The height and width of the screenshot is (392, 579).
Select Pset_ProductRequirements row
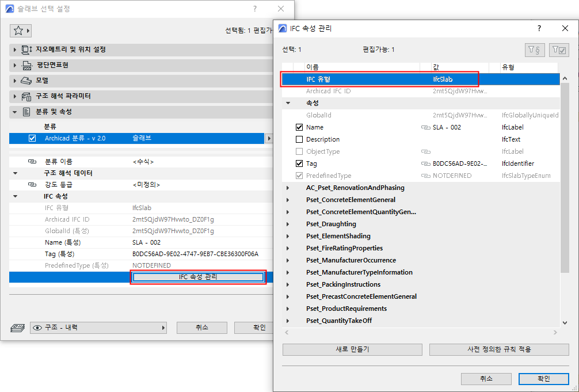point(421,309)
